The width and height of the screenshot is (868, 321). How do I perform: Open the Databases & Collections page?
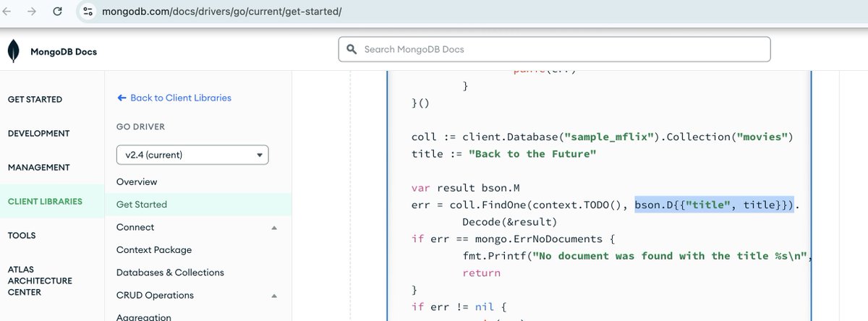coord(170,273)
